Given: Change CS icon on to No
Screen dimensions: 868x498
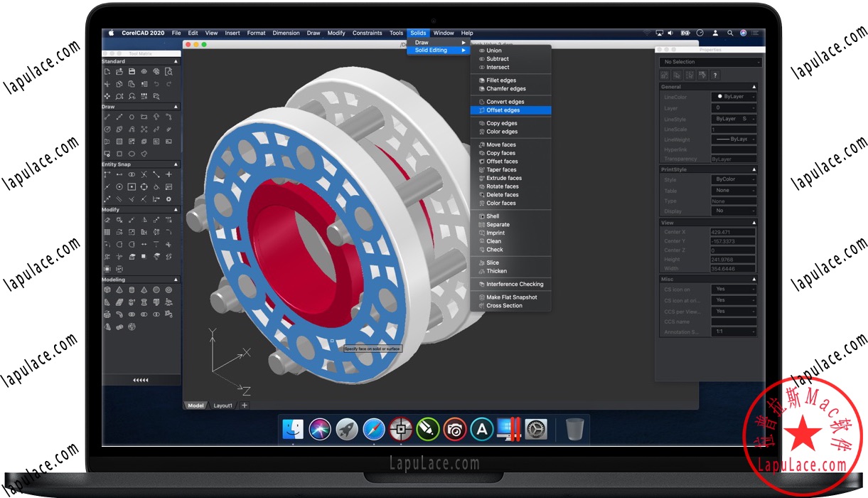Looking at the screenshot, I should pos(733,289).
